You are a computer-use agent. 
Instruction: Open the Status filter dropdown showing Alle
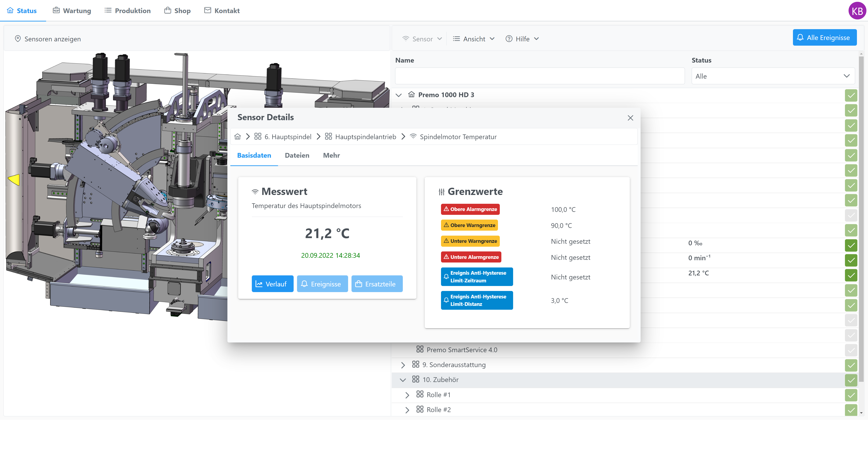pos(773,76)
